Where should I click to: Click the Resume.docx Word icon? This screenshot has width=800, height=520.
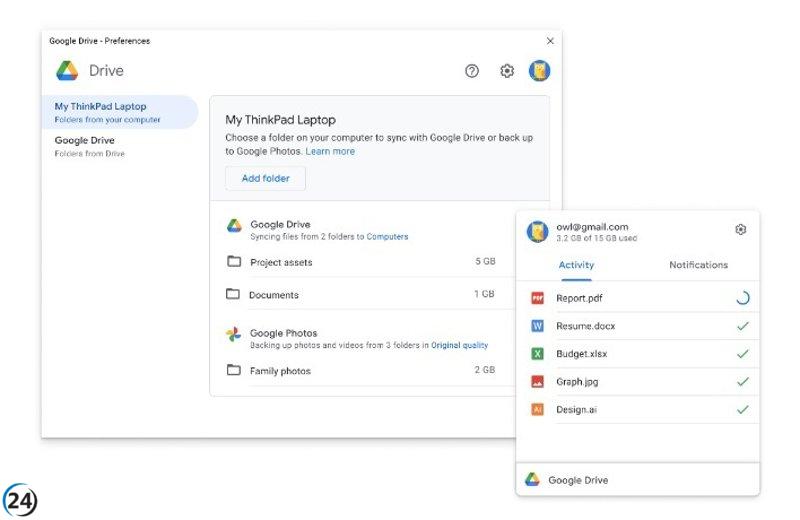537,326
